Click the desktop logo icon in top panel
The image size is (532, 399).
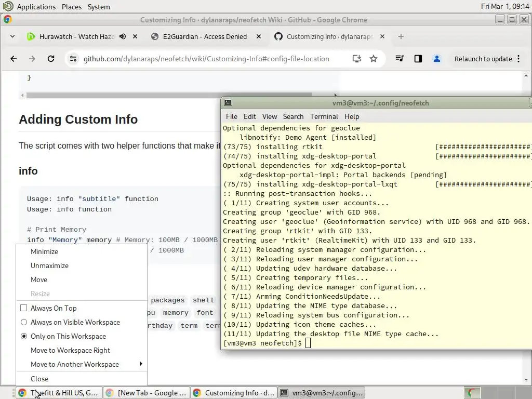(8, 6)
